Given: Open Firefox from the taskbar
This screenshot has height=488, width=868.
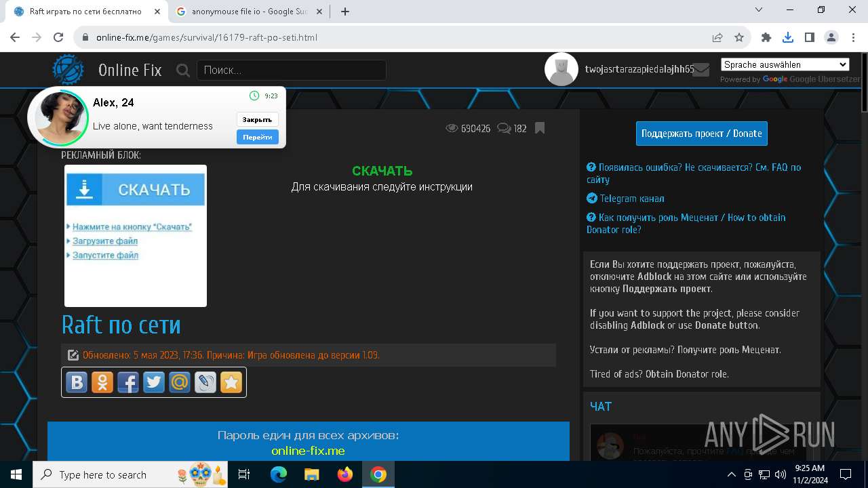Looking at the screenshot, I should click(345, 474).
